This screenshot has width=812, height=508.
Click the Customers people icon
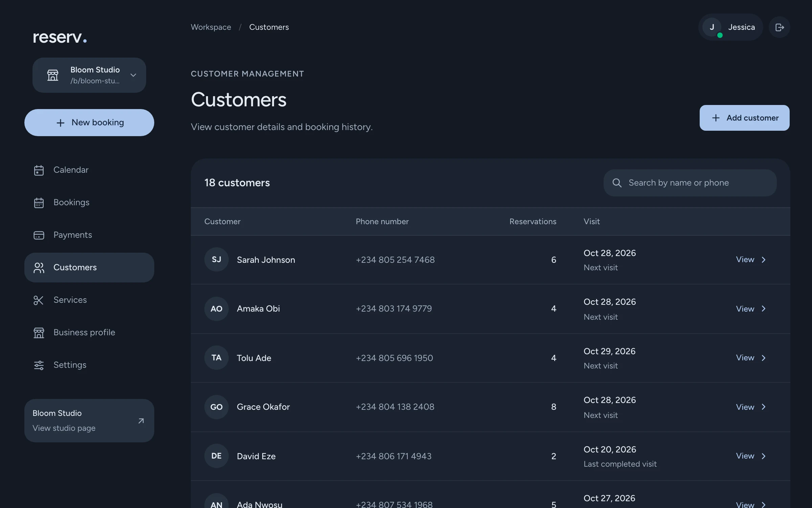pyautogui.click(x=39, y=268)
